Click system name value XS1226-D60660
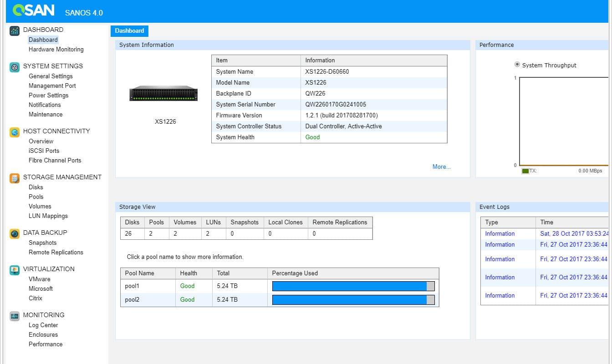This screenshot has width=612, height=364. pos(327,71)
